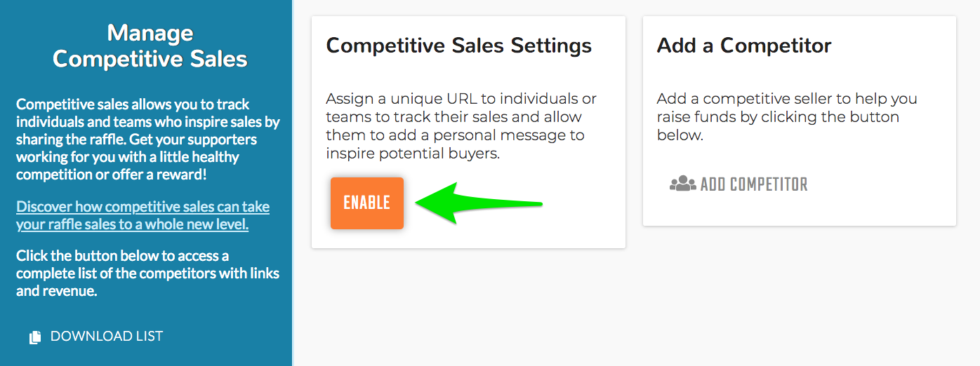Click the 'inspire potential buyers.' text line
Image resolution: width=980 pixels, height=366 pixels.
pos(413,154)
